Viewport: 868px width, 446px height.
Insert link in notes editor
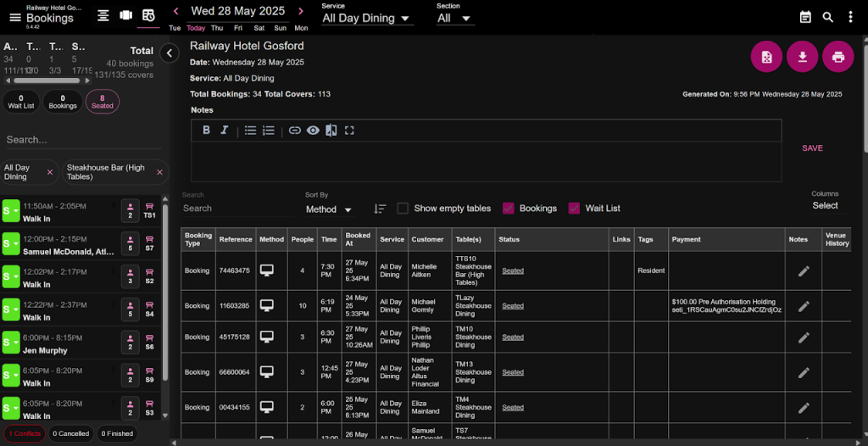[x=295, y=131]
